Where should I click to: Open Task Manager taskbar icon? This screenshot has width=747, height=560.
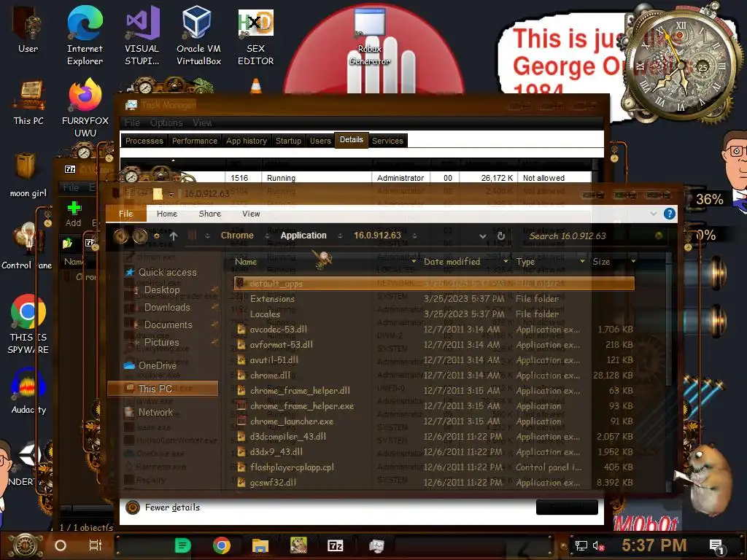pos(376,545)
